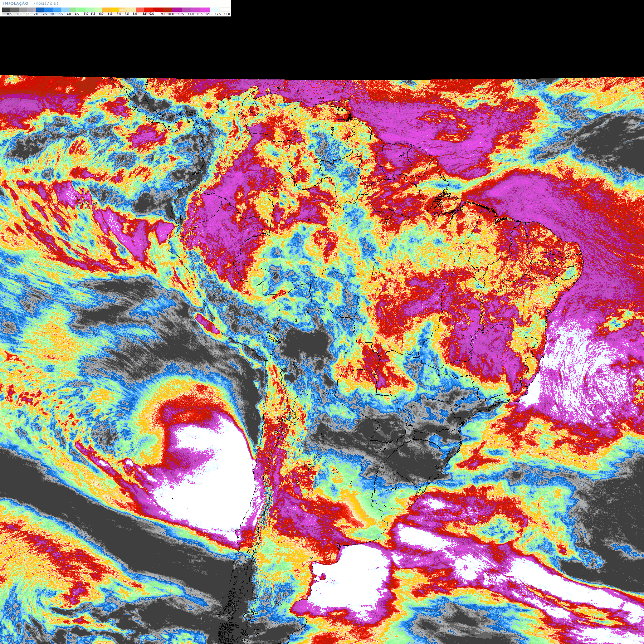Click the '2.5' legend value
The width and height of the screenshot is (644, 644).
[45, 14]
